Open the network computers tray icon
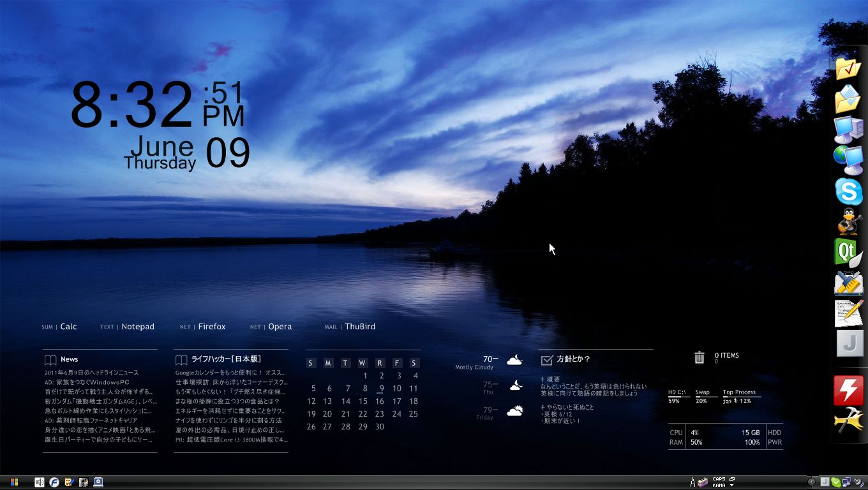The image size is (868, 490). (846, 482)
